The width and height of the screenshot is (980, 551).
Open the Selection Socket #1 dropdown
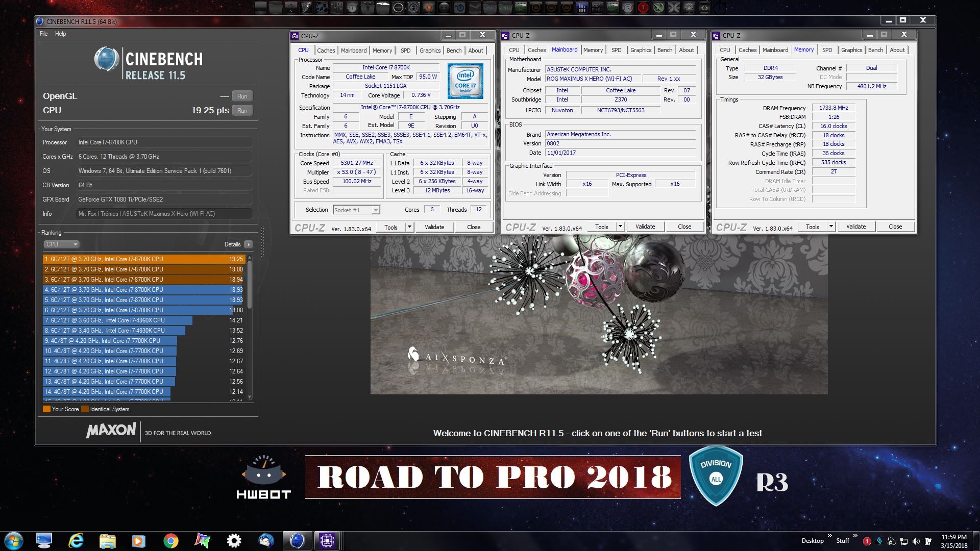356,210
